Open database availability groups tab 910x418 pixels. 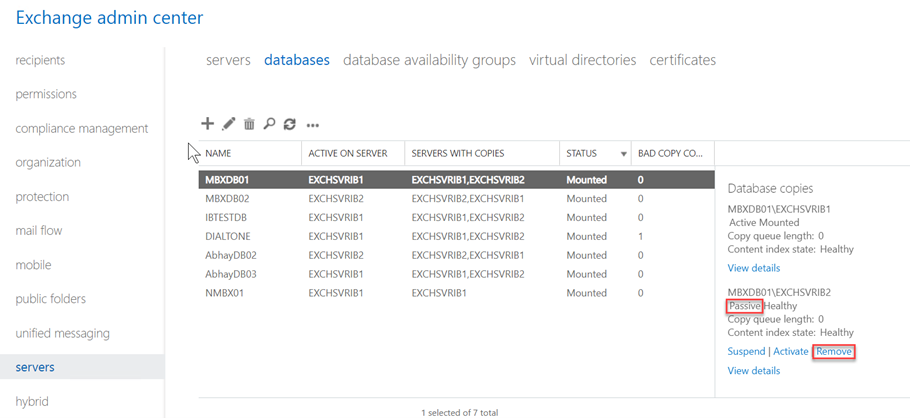[x=429, y=60]
